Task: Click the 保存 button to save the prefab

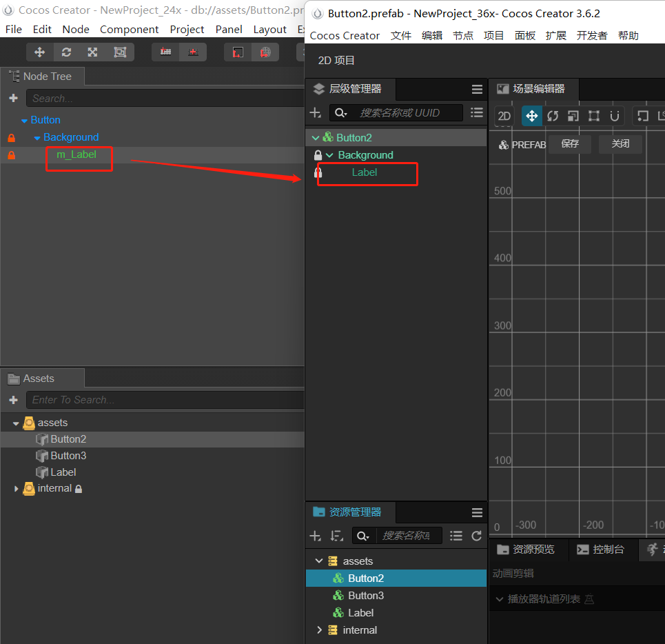Action: click(570, 144)
